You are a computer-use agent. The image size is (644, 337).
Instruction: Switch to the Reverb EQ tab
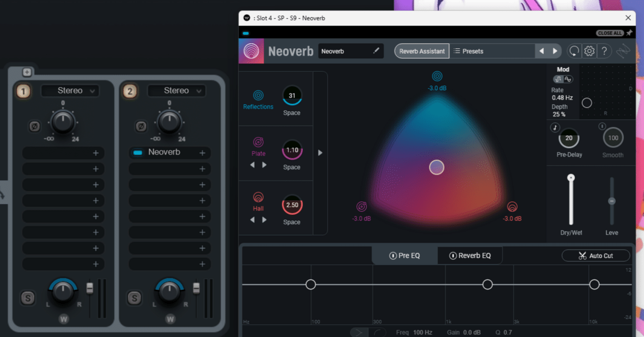click(469, 255)
